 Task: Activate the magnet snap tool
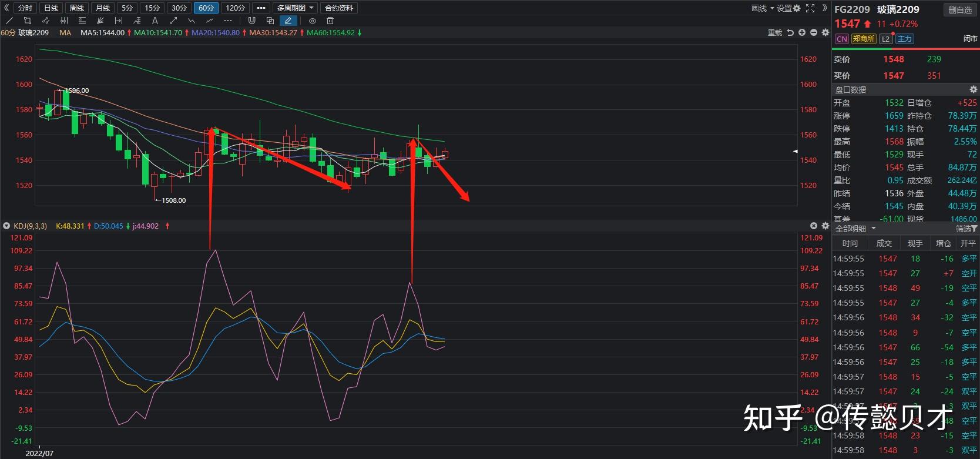[x=251, y=21]
